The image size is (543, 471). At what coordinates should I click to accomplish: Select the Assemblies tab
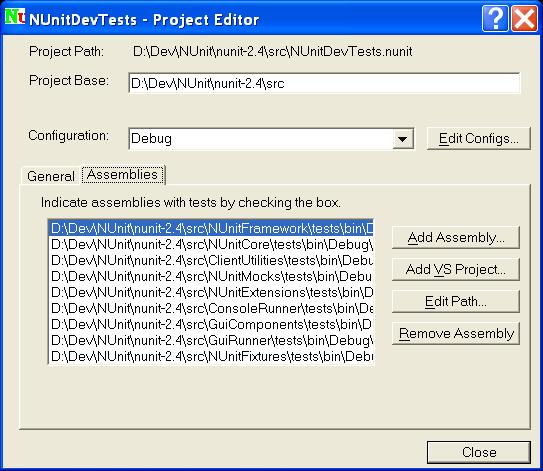point(123,174)
